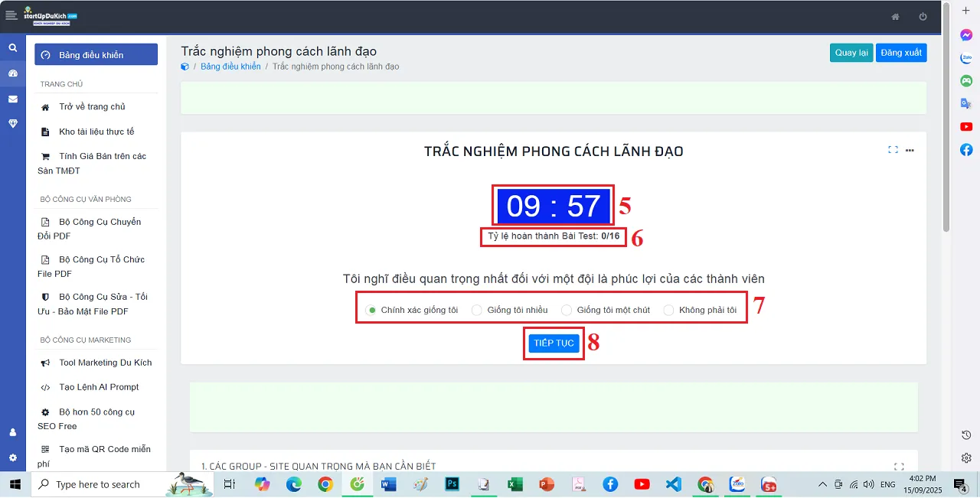Click the cube icon in breadcrumb
Image resolution: width=980 pixels, height=498 pixels.
point(185,67)
